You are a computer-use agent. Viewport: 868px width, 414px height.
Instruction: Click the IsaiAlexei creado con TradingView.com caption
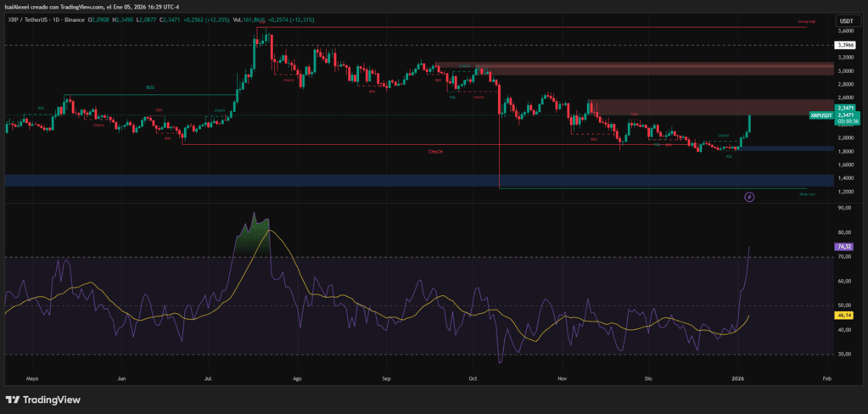tap(93, 6)
